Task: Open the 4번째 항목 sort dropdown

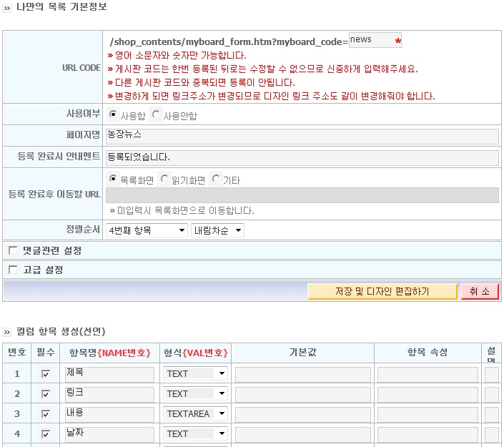Action: coord(147,230)
